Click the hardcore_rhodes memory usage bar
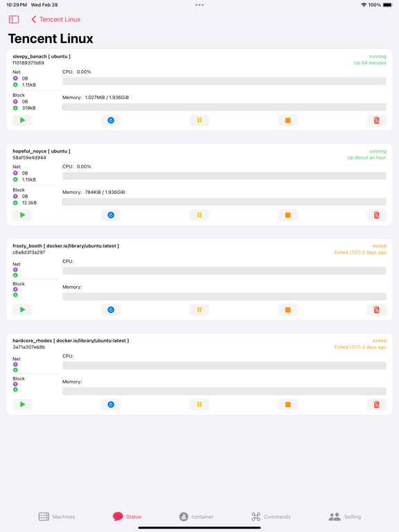This screenshot has height=532, width=399. [x=224, y=391]
